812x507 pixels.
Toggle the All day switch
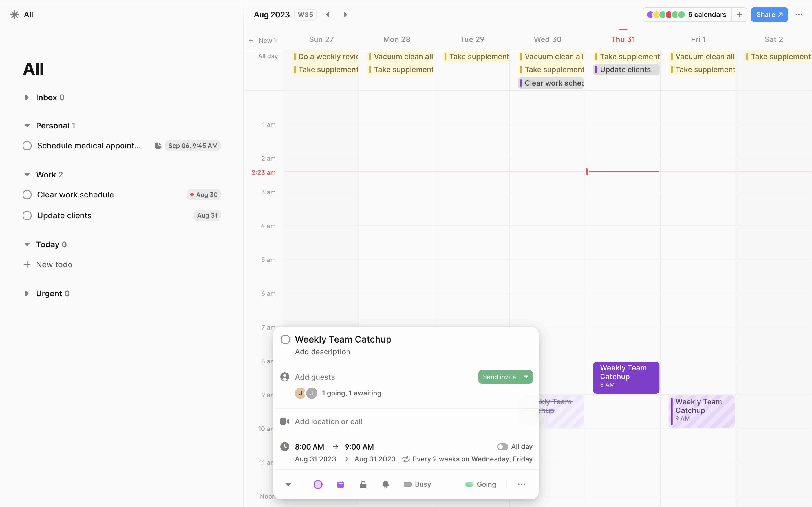coord(502,447)
